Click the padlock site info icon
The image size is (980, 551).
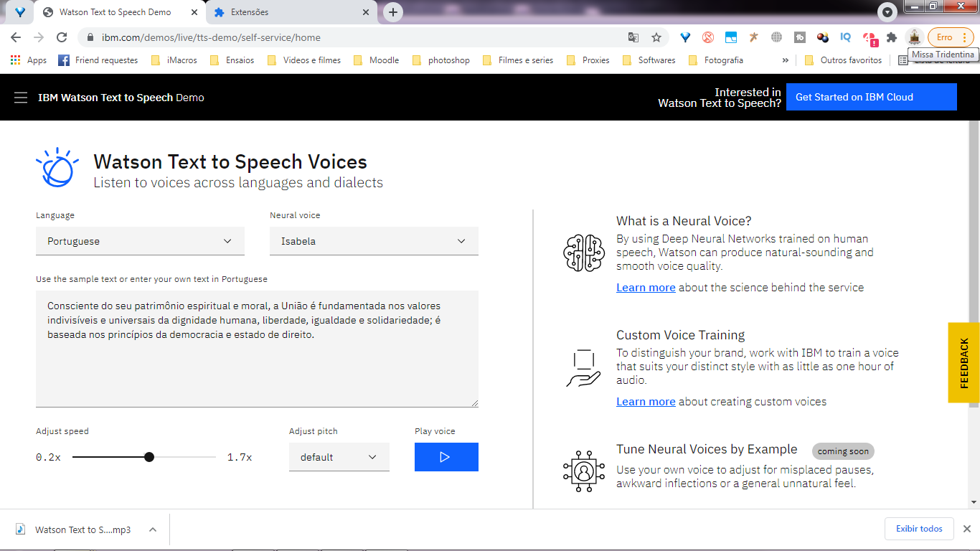[90, 37]
